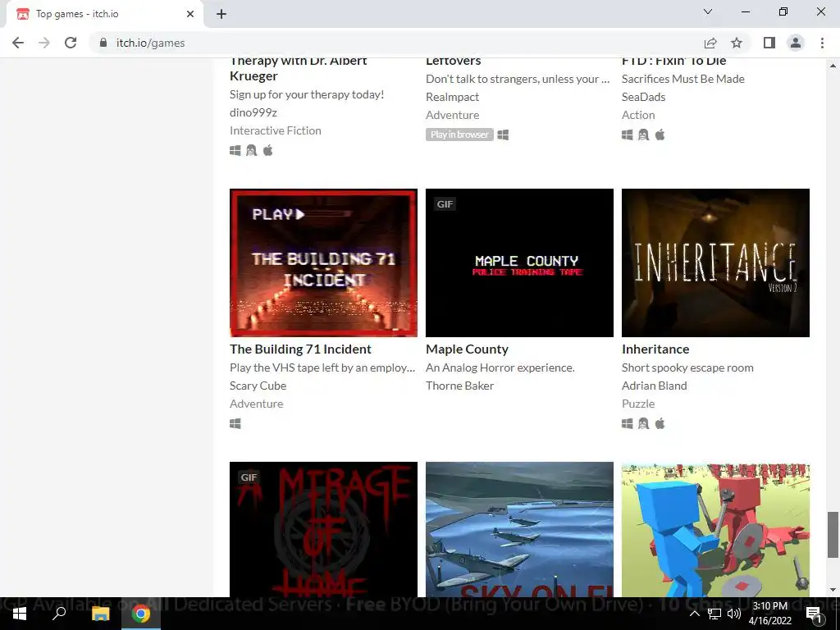This screenshot has height=630, width=840.
Task: Show hidden system tray icons
Action: pyautogui.click(x=694, y=614)
